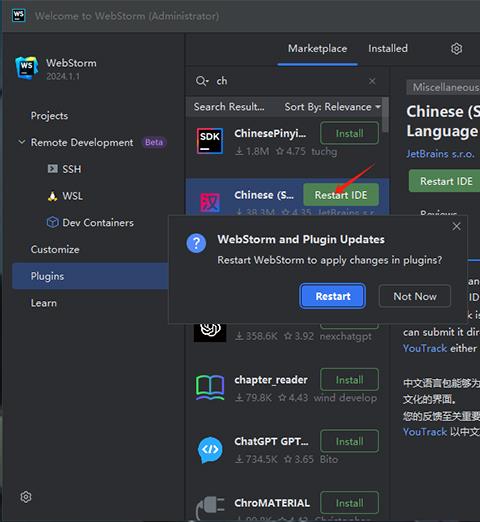The width and height of the screenshot is (480, 522).
Task: Open the plugins gear settings icon
Action: coord(456,49)
